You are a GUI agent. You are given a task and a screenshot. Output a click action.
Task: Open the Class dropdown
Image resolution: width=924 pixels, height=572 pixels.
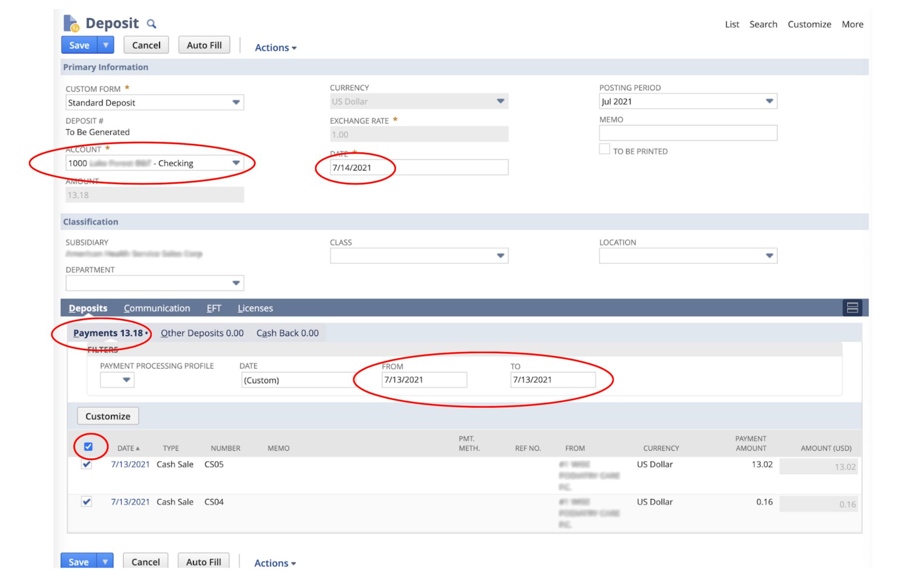tap(501, 255)
